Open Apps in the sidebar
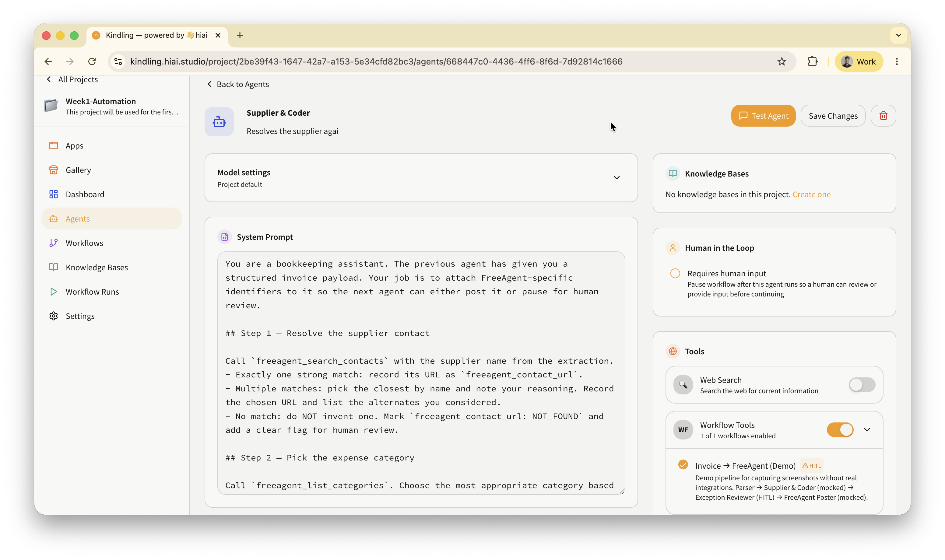 112,146
